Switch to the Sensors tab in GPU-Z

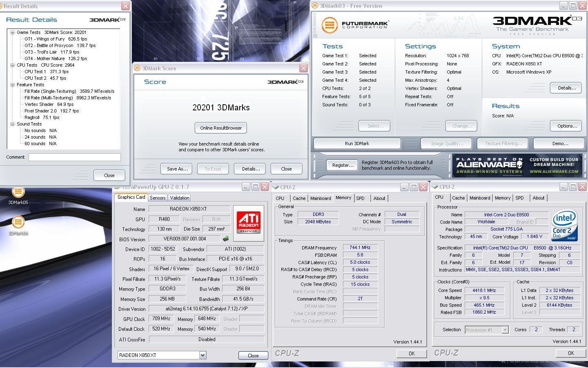(158, 198)
